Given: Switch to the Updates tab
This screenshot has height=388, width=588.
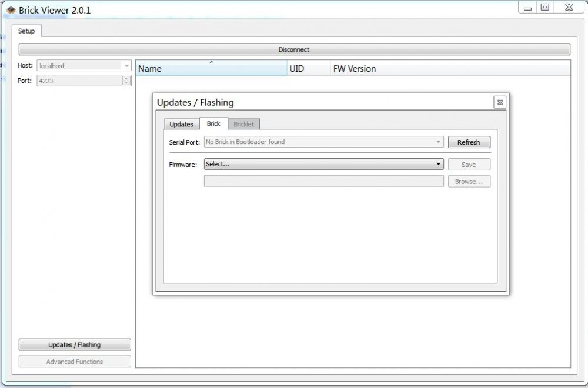Looking at the screenshot, I should tap(181, 124).
